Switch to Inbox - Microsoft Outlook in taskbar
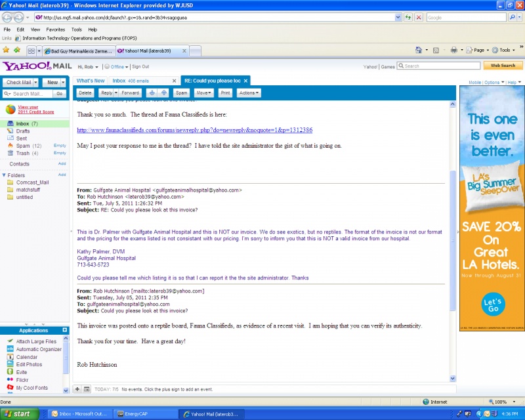The image size is (525, 420). [x=81, y=414]
